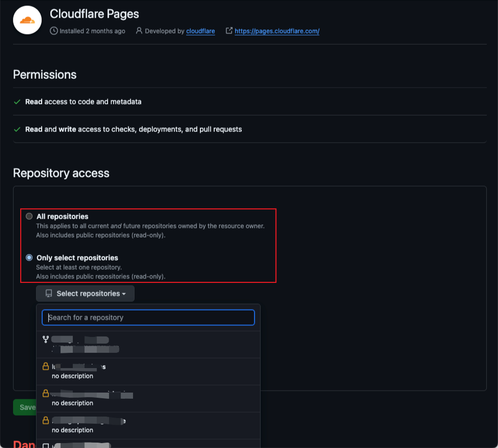Select the Only select repositories radio button

click(x=29, y=258)
